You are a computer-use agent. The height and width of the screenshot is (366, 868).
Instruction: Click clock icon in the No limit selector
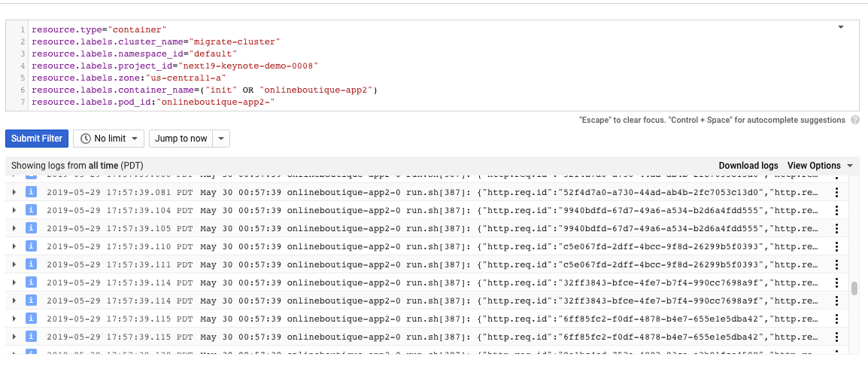(86, 139)
